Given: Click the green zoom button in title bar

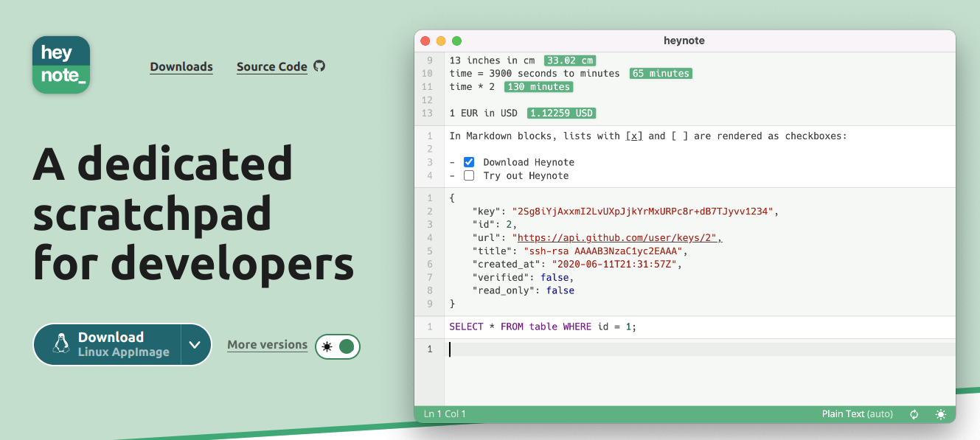Looking at the screenshot, I should 456,41.
